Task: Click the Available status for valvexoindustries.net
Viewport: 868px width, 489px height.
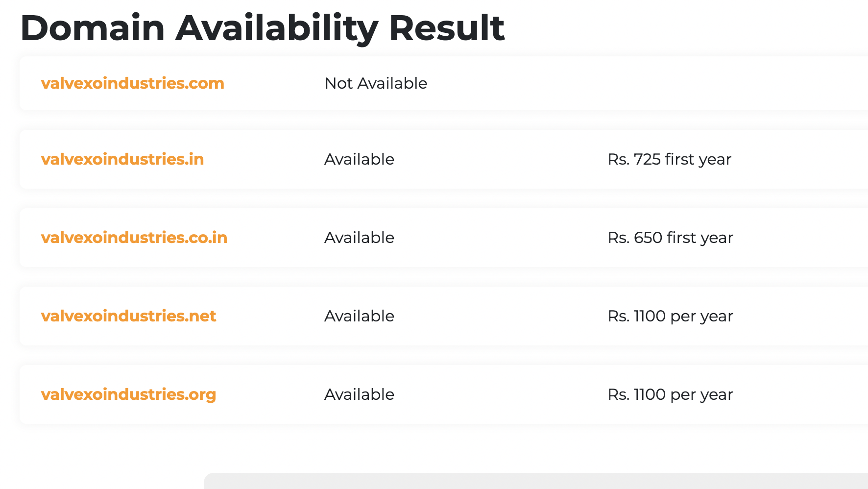Action: (x=359, y=316)
